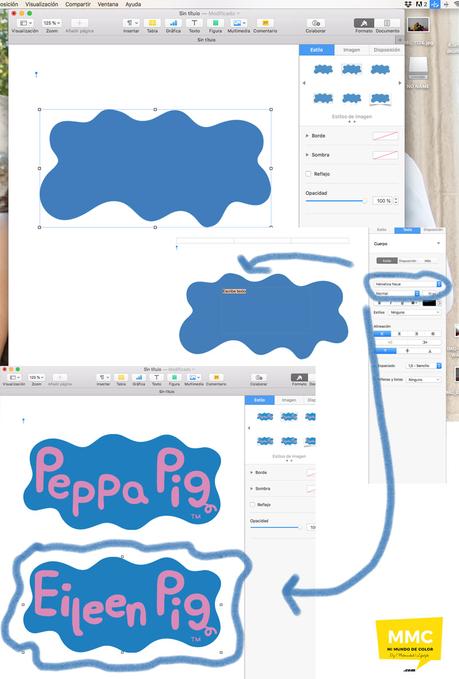The width and height of the screenshot is (459, 679).
Task: Open Visualización in bottom Pages window toolbar
Action: pyautogui.click(x=13, y=378)
